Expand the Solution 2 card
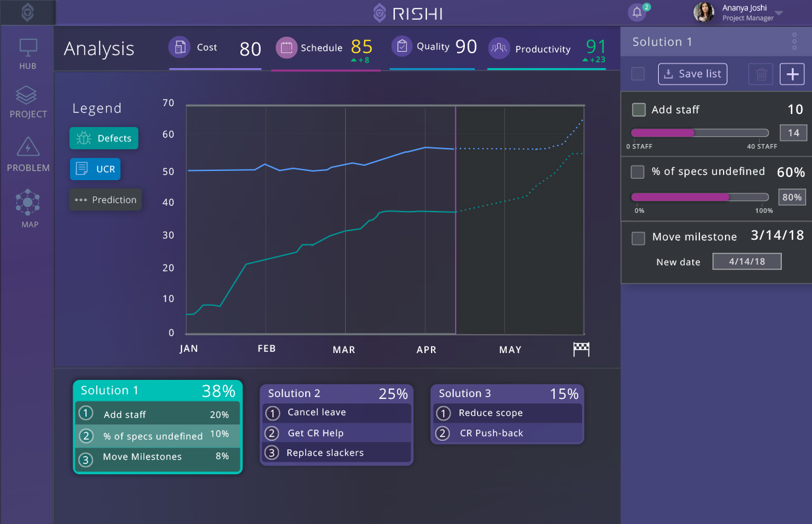The image size is (812, 524). (x=337, y=393)
